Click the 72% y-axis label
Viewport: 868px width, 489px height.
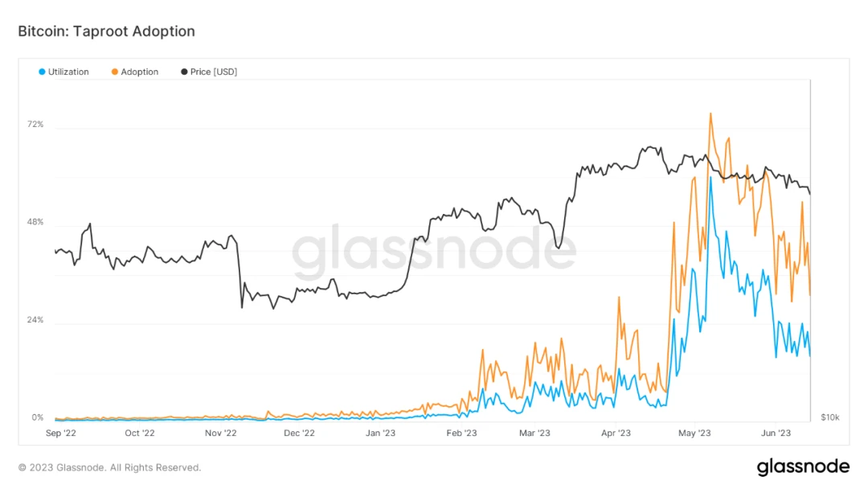point(35,124)
